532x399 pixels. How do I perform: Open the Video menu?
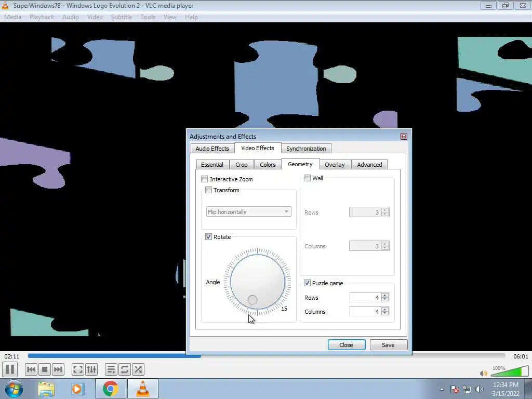tap(95, 17)
